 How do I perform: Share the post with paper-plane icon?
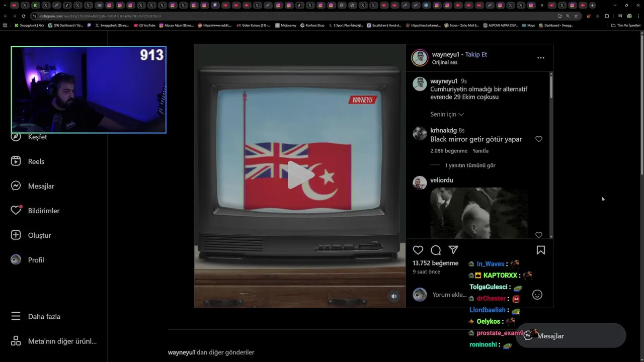[x=453, y=250]
